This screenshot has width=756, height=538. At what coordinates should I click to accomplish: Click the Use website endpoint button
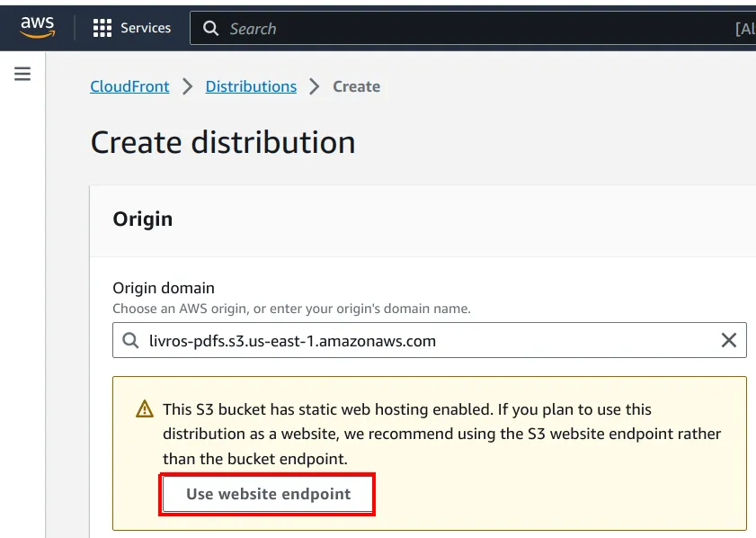[x=268, y=494]
